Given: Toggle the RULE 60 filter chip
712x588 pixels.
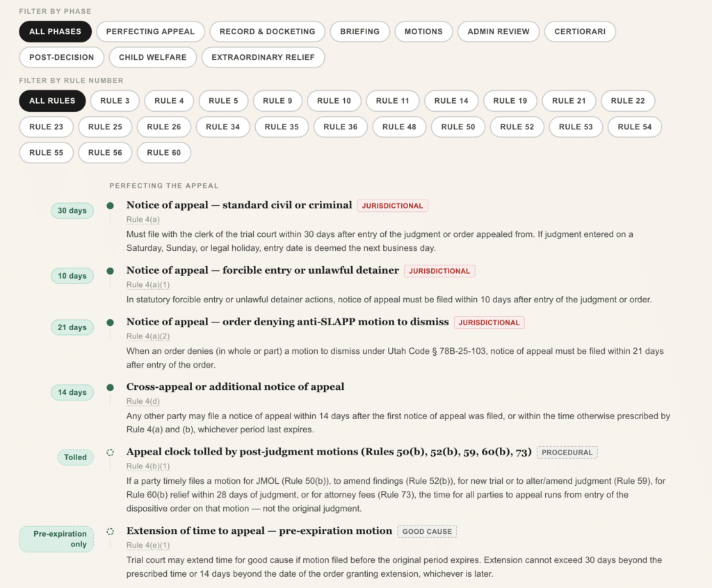Looking at the screenshot, I should (164, 152).
